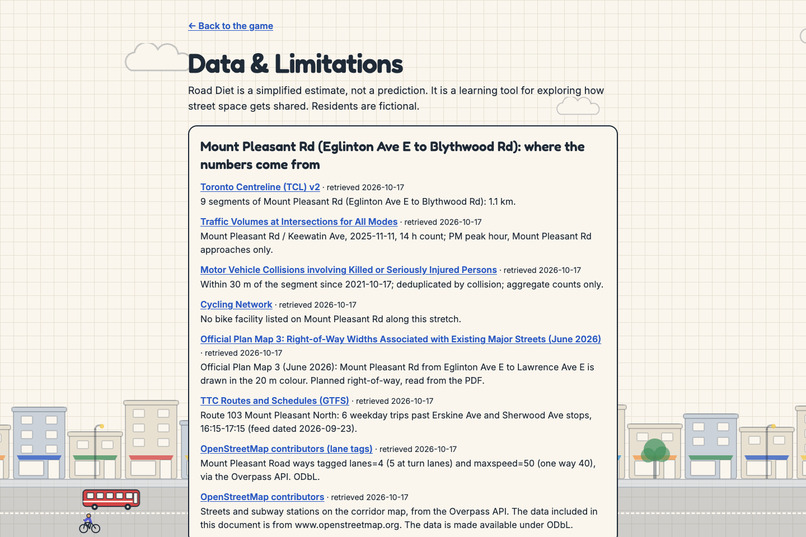Click the cyclist illustration on the road

pos(89,523)
